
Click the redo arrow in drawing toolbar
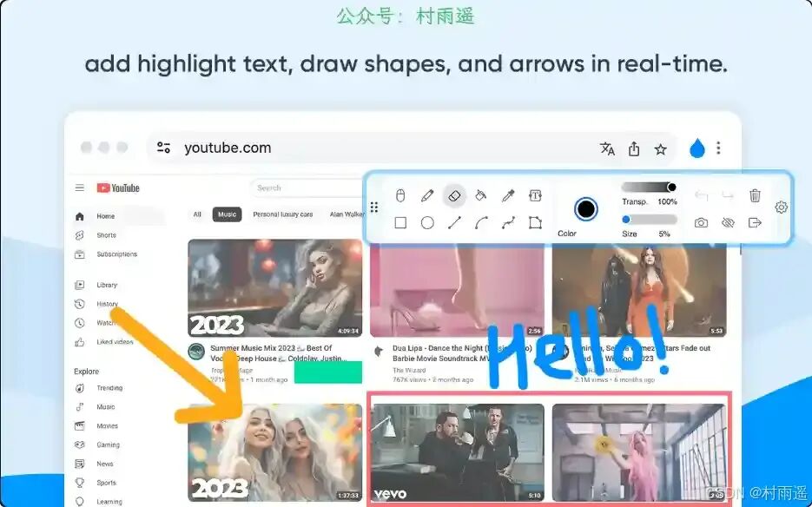(728, 195)
